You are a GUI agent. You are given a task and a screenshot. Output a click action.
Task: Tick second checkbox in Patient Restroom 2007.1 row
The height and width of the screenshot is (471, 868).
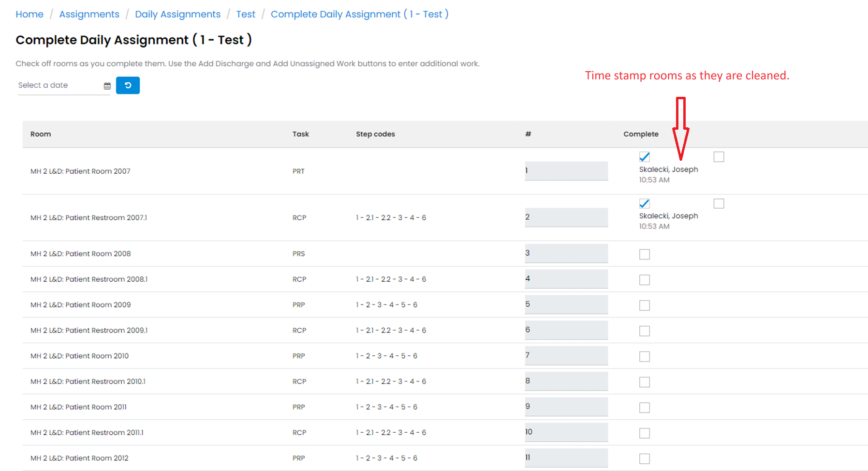pyautogui.click(x=719, y=203)
